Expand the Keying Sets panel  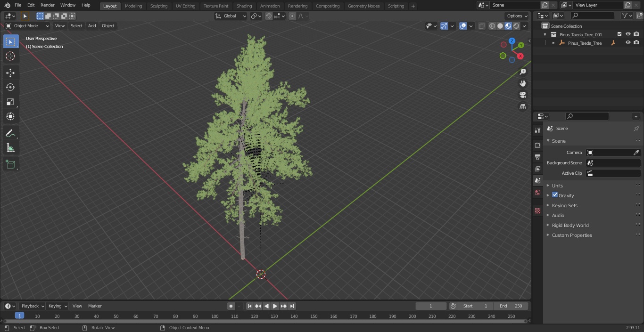point(564,205)
